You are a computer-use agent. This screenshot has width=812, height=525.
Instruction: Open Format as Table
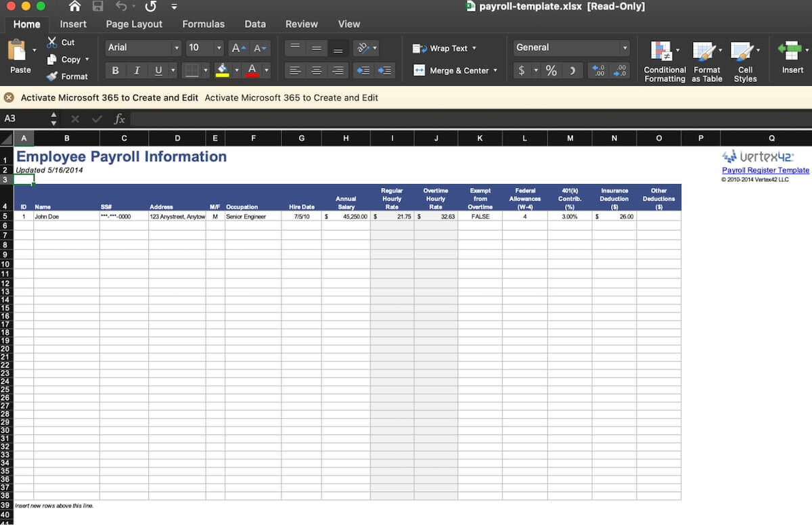click(x=706, y=62)
